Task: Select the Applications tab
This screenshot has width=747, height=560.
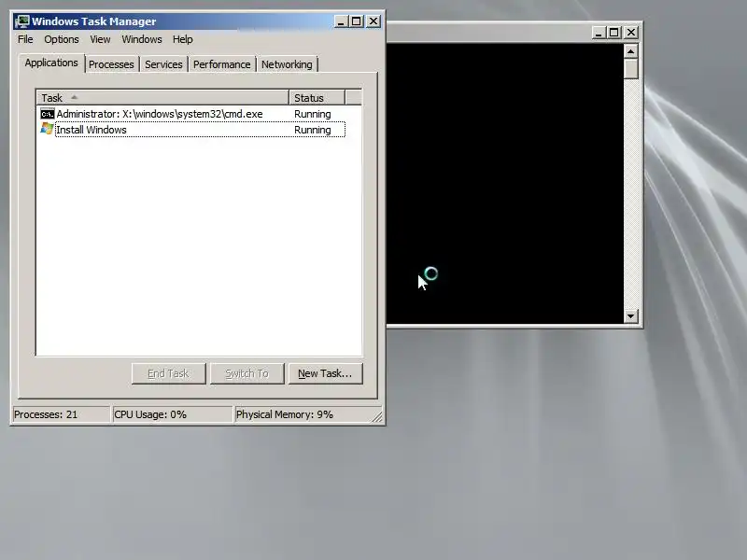Action: pyautogui.click(x=51, y=63)
